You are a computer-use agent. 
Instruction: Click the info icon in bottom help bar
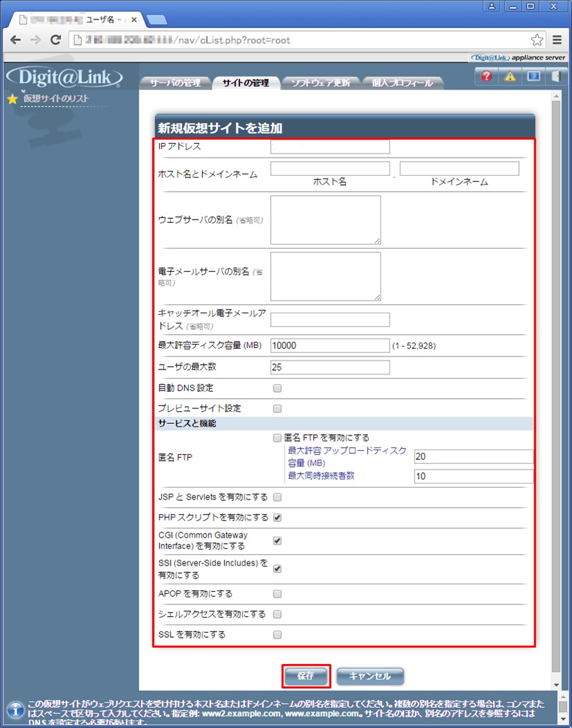(x=15, y=711)
